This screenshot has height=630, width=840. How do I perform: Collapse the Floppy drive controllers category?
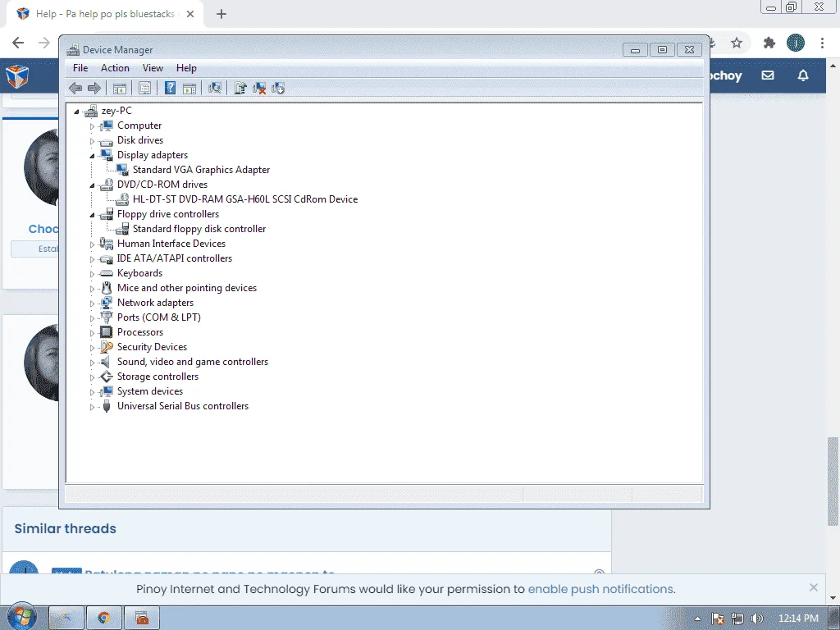pos(92,215)
